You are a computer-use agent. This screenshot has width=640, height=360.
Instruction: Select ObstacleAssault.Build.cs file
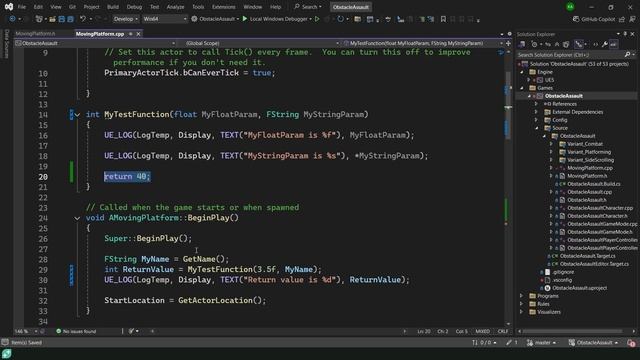593,184
